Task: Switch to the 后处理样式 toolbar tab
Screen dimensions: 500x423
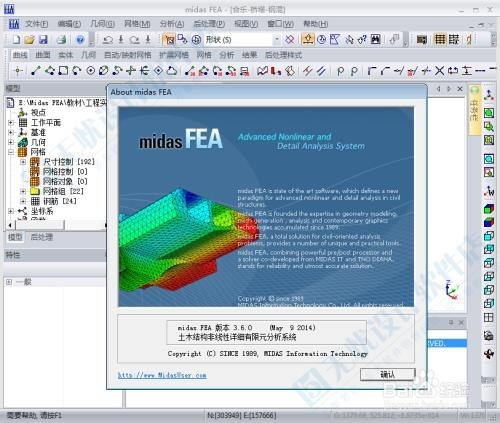Action: tap(284, 55)
